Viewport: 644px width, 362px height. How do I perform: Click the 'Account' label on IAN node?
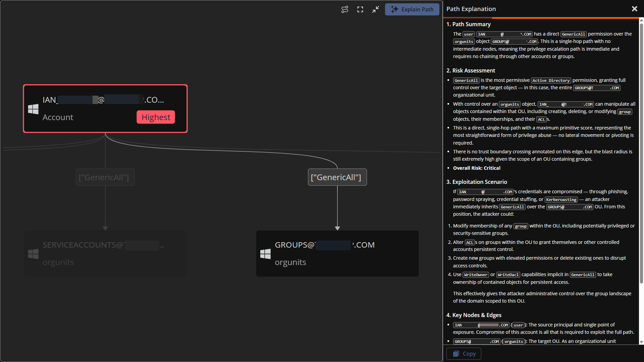pos(58,117)
